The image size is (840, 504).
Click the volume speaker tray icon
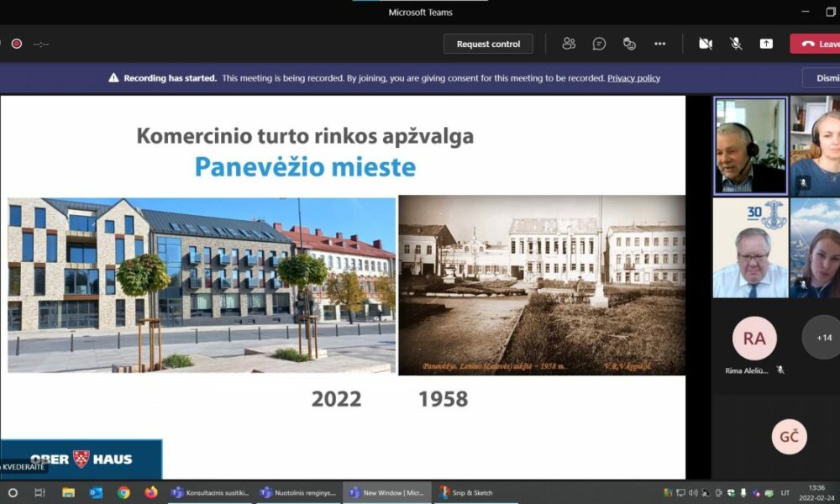point(693,493)
